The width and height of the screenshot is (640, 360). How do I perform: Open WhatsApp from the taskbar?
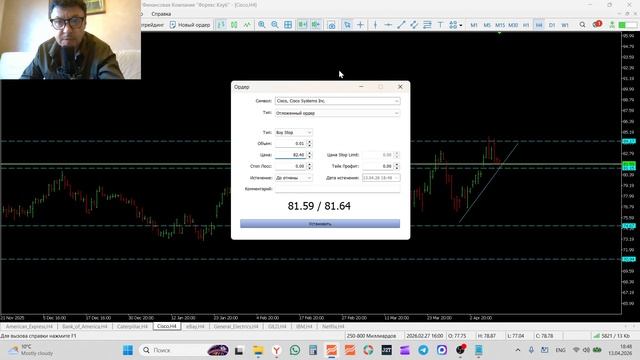[295, 350]
